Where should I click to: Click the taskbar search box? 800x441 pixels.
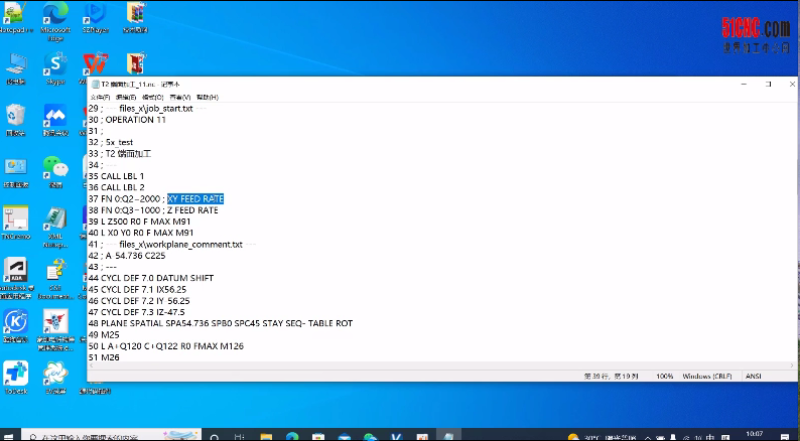click(x=100, y=435)
